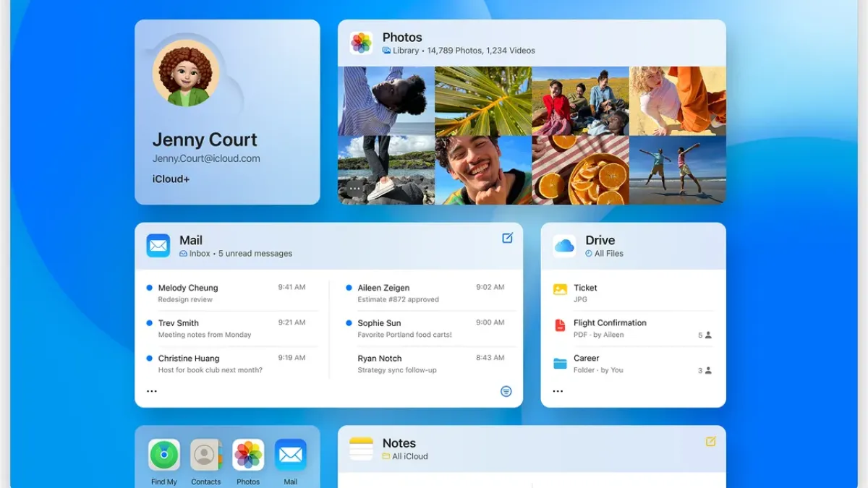This screenshot has width=868, height=488.
Task: Launch Mail from app shortcuts tile
Action: click(x=290, y=455)
